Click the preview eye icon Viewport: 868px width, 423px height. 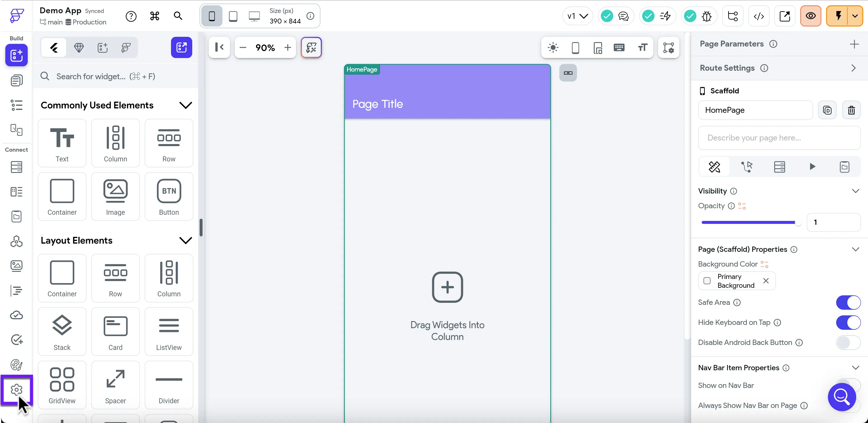point(811,16)
